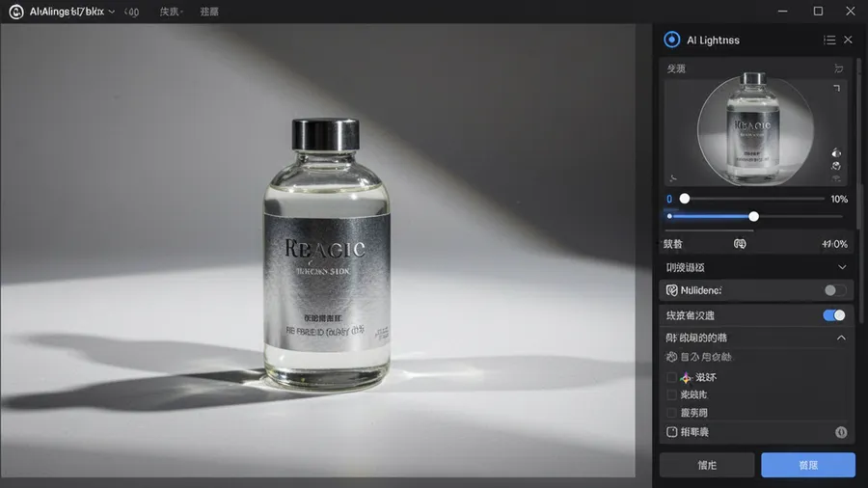Viewport: 868px width, 488px height.
Task: Click the bottle preview thumbnail in the panel
Action: click(x=755, y=131)
